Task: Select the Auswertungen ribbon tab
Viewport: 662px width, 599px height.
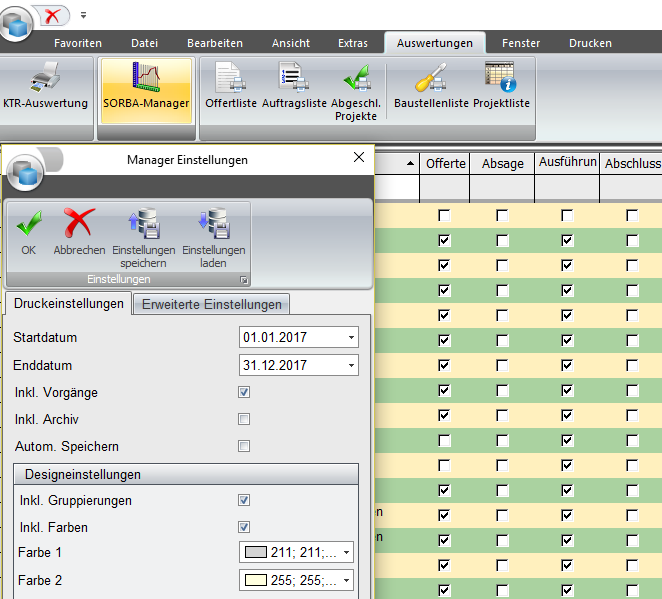Action: click(434, 43)
